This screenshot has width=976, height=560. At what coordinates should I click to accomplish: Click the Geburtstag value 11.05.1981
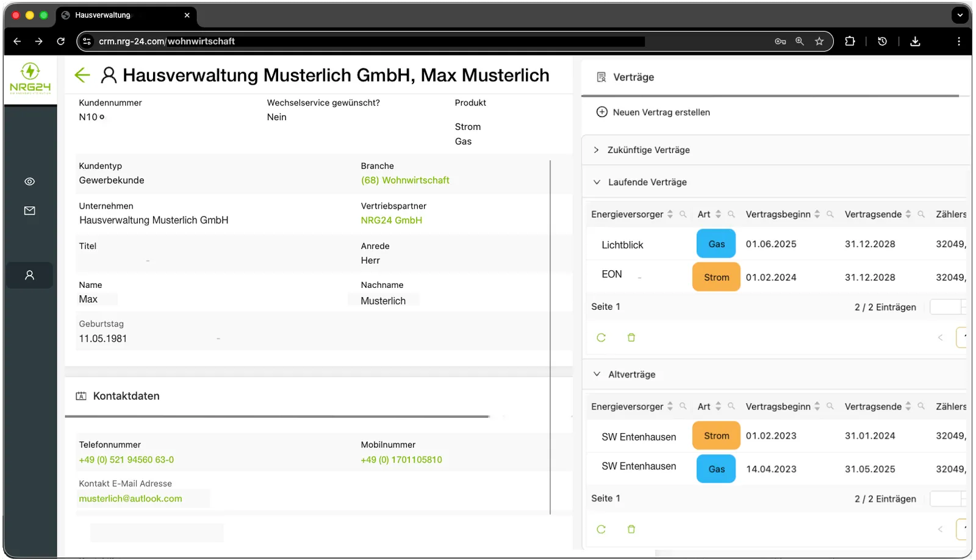point(103,339)
